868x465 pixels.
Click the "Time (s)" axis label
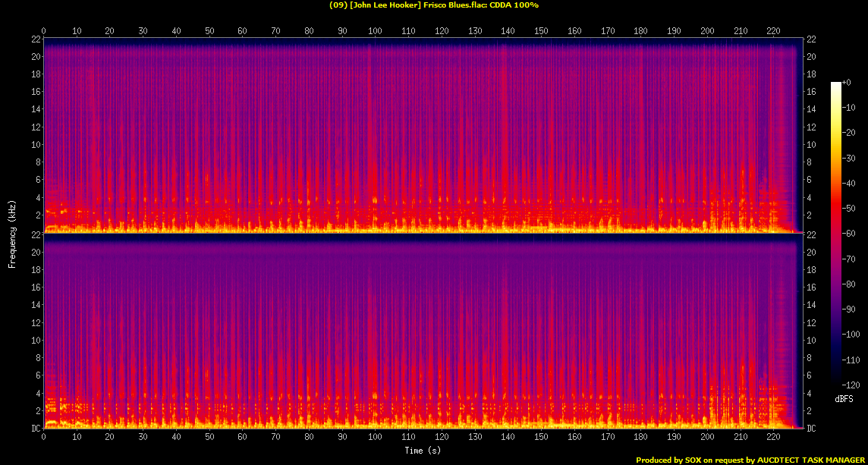coord(423,450)
